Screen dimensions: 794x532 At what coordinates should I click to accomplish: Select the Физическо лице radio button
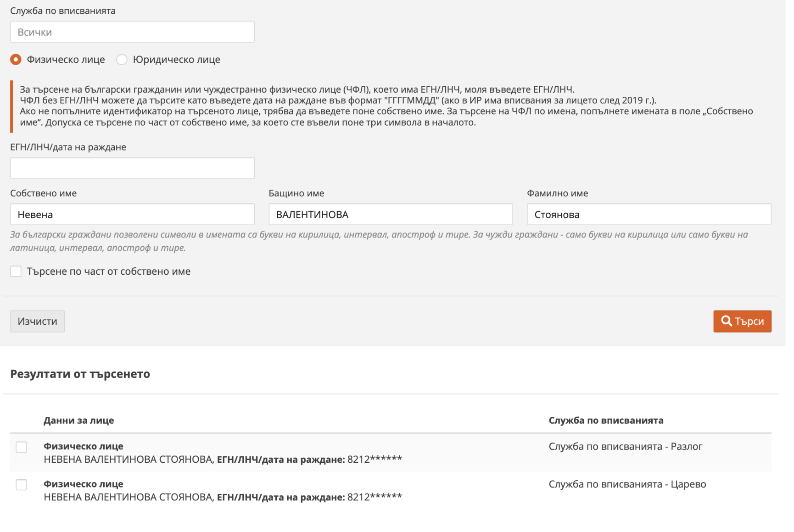pyautogui.click(x=16, y=60)
